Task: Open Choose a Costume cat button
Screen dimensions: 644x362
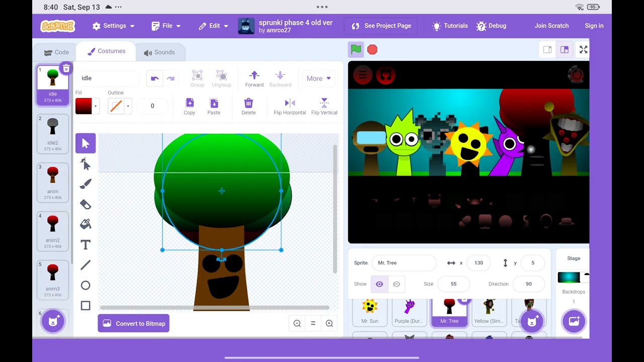Action: click(x=53, y=322)
